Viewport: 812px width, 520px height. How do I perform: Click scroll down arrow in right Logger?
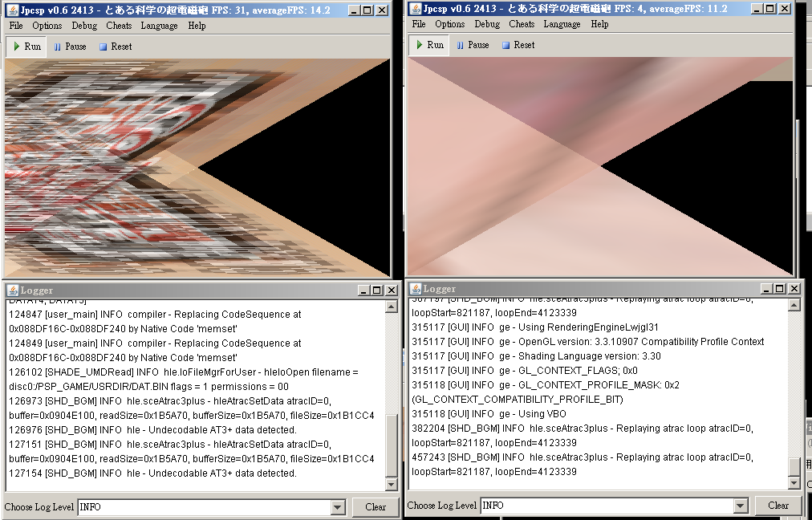[x=794, y=483]
